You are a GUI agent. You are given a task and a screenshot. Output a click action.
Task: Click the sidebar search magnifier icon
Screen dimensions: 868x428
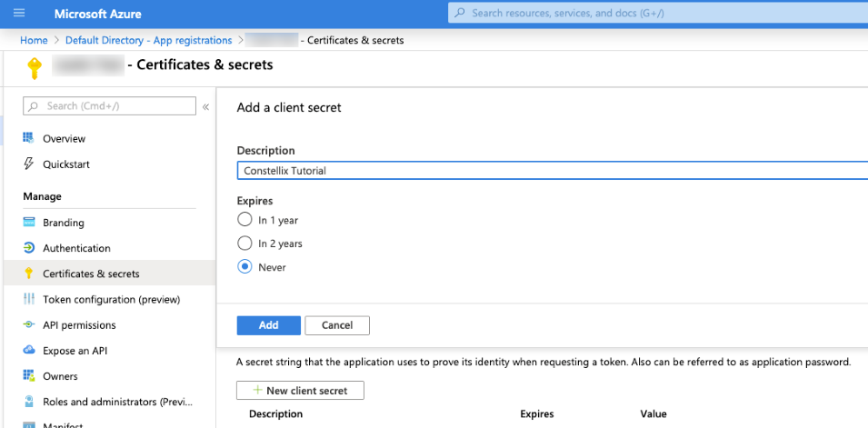[34, 105]
